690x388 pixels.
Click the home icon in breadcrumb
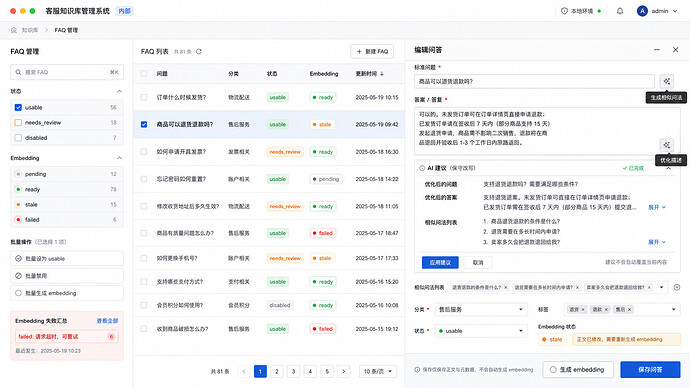(x=14, y=30)
